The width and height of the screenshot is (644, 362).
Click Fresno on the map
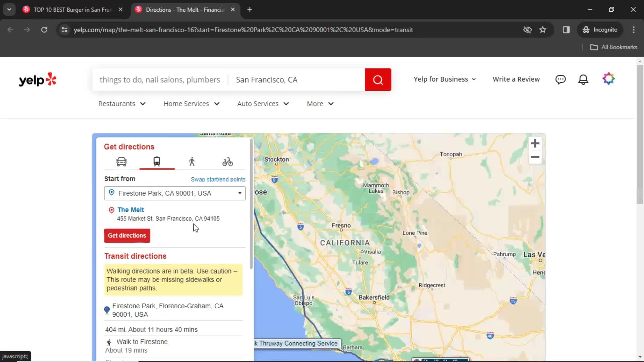341,226
